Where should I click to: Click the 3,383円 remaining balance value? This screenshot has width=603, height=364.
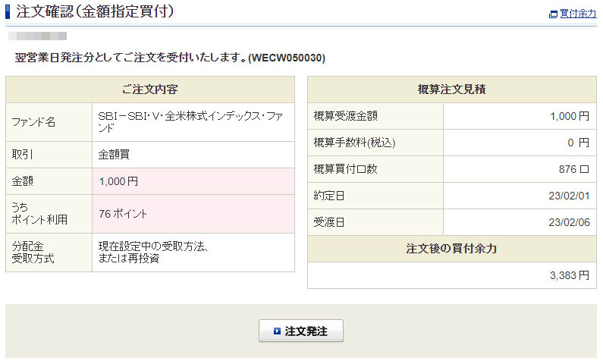coord(569,275)
